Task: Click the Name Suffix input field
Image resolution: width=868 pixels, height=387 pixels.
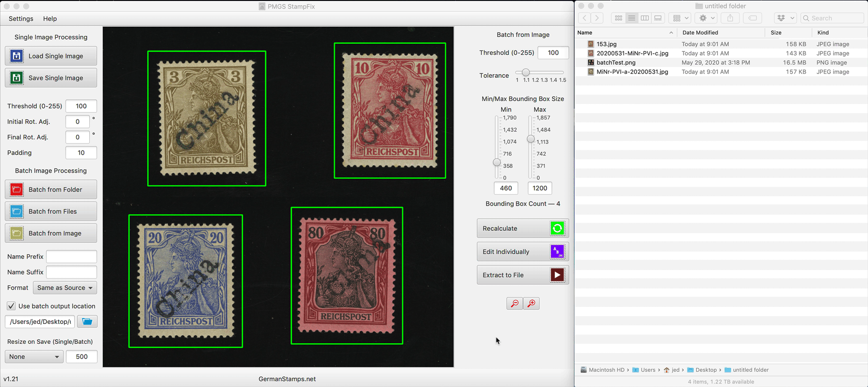Action: click(71, 272)
